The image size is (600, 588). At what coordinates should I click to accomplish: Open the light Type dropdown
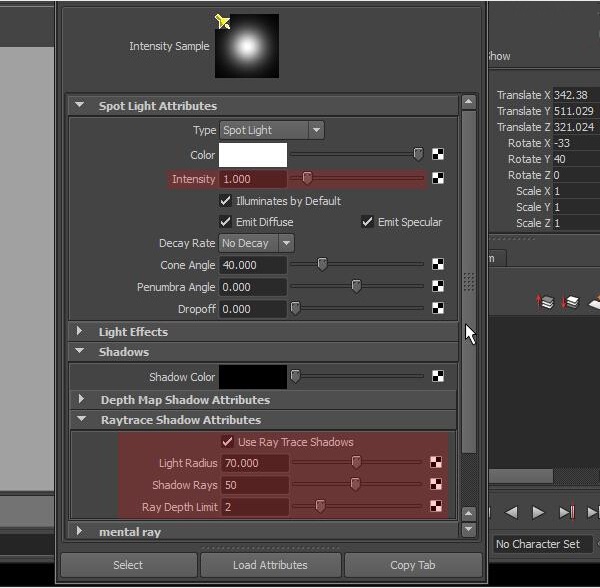pos(272,130)
